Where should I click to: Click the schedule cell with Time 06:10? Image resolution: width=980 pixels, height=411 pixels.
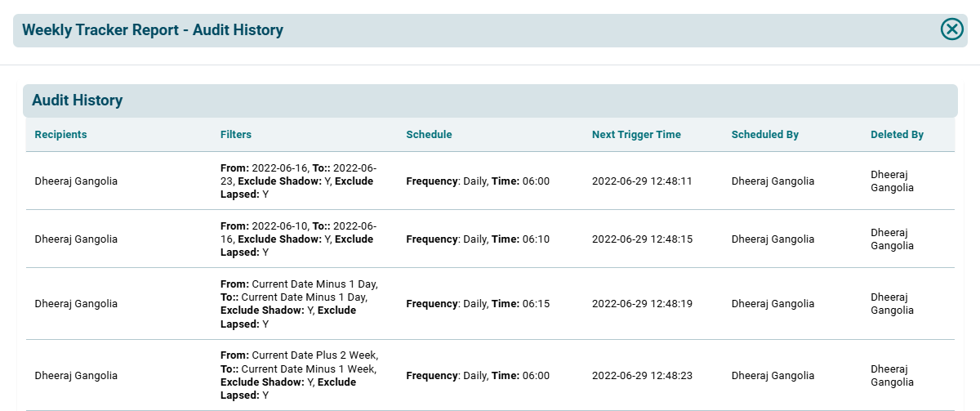478,239
